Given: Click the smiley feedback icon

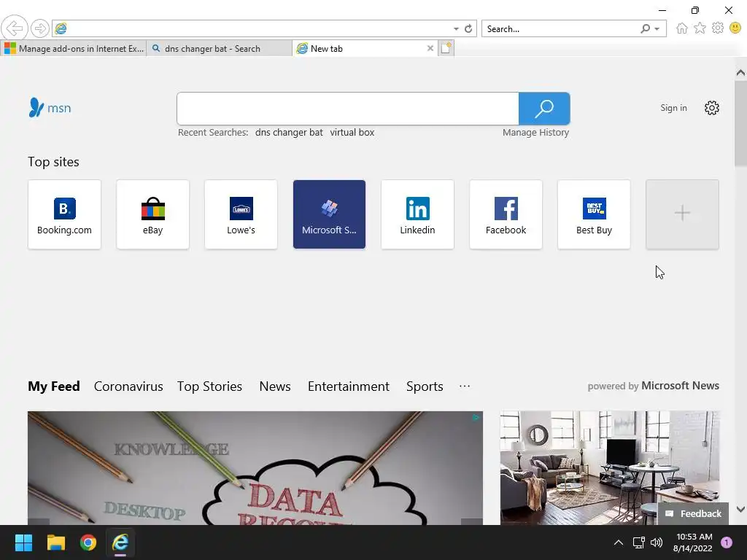Looking at the screenshot, I should pyautogui.click(x=735, y=28).
